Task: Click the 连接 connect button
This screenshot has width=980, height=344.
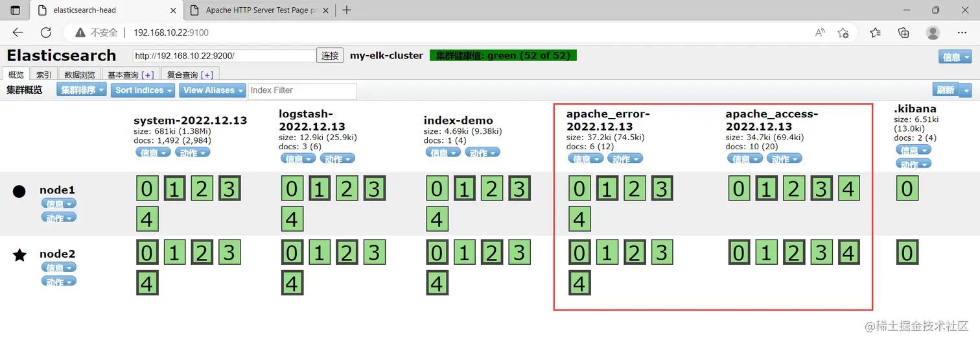Action: [x=331, y=56]
